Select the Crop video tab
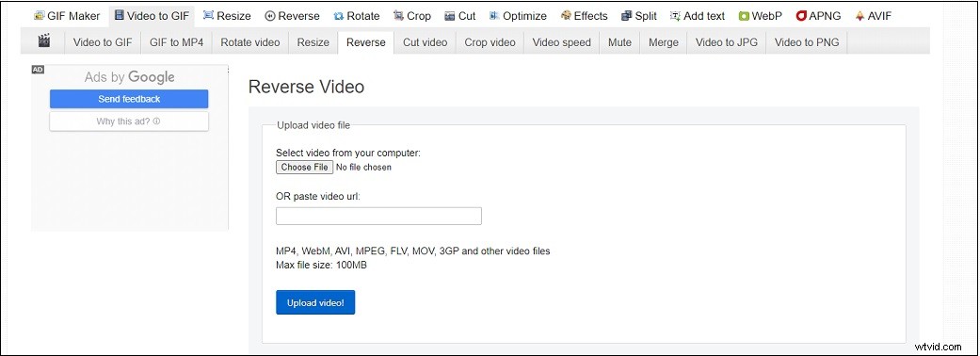The image size is (980, 356). click(490, 42)
